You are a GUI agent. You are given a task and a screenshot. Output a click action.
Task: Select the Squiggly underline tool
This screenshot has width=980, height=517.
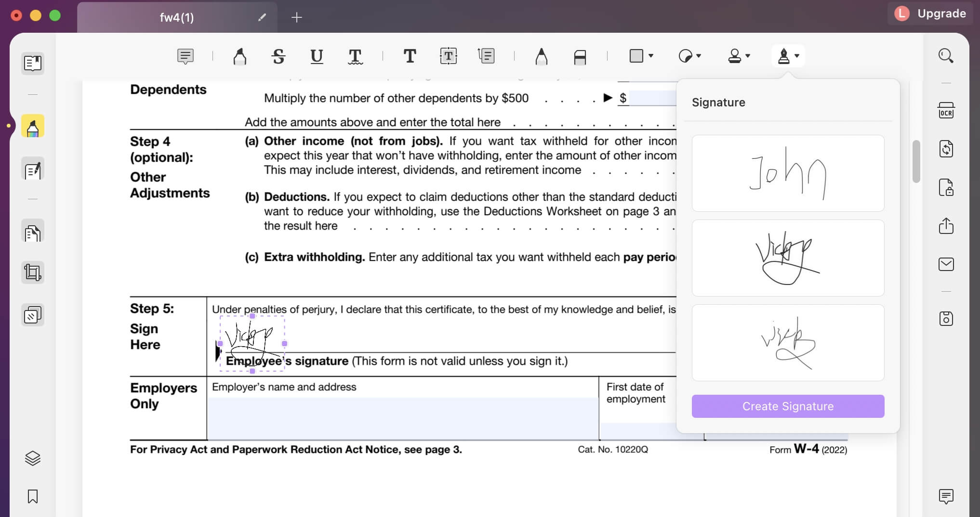click(x=355, y=56)
